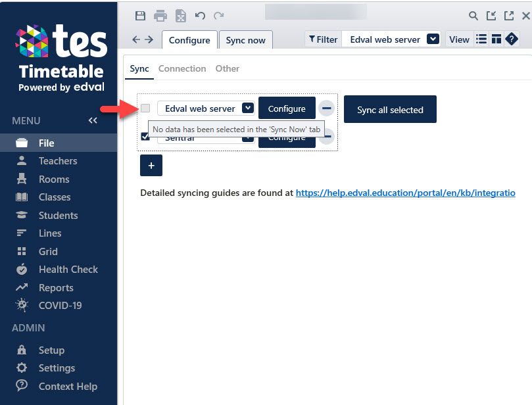
Task: Switch to the Sync sub-tab
Action: [139, 69]
